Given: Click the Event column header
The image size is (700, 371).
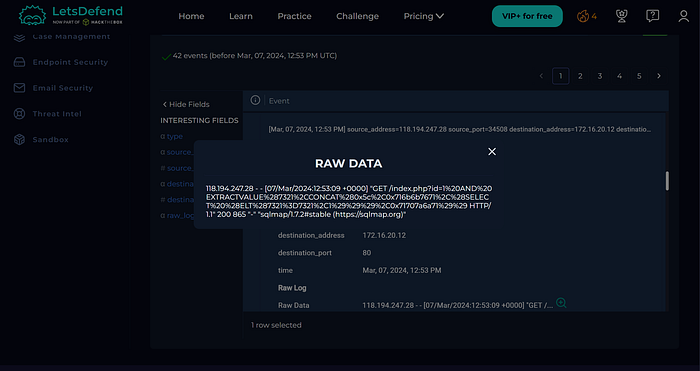Looking at the screenshot, I should [x=279, y=101].
